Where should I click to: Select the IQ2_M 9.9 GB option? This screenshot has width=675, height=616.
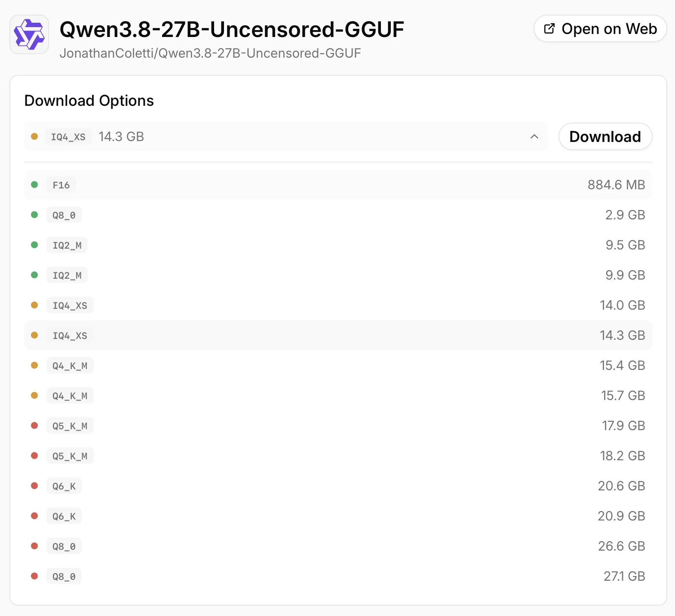click(338, 275)
